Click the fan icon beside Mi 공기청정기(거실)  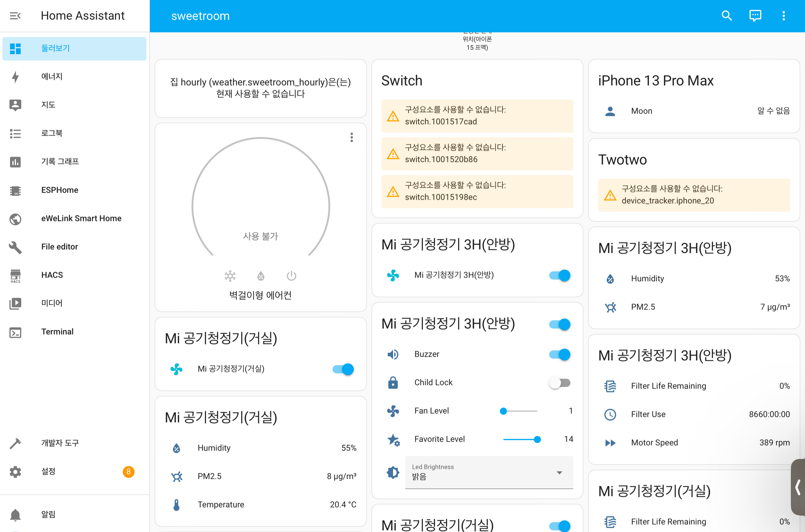176,369
